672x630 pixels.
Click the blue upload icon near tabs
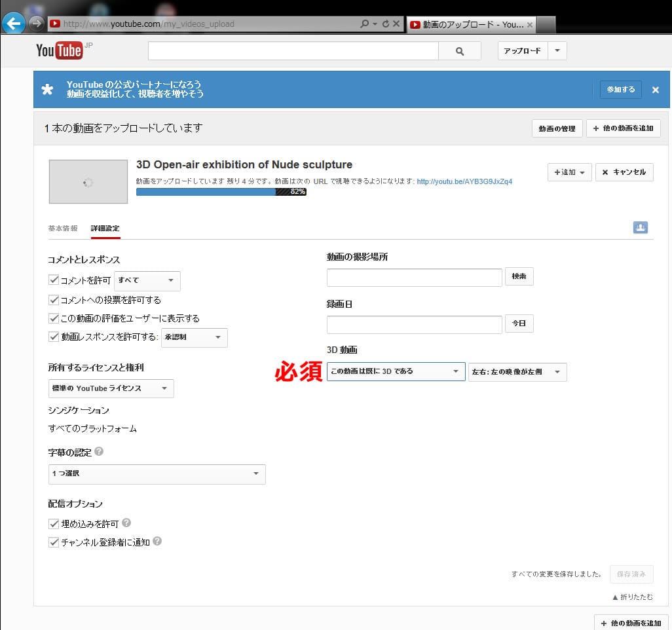pos(640,227)
